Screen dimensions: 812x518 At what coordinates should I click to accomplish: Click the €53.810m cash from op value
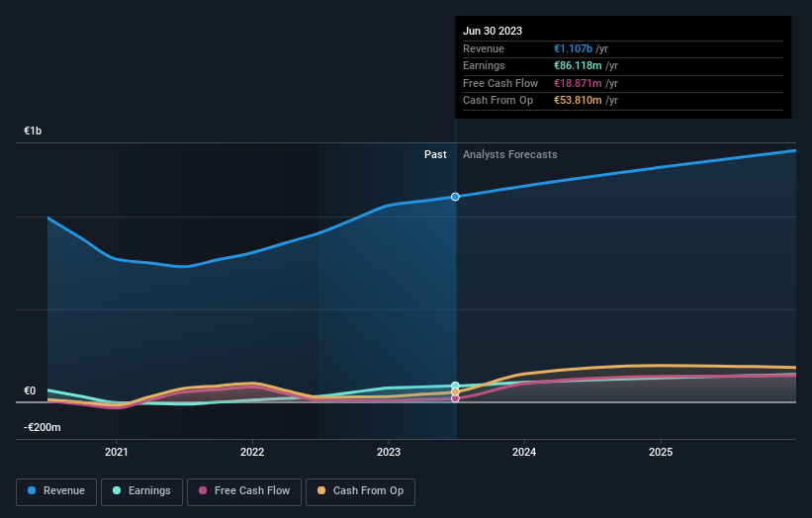578,101
